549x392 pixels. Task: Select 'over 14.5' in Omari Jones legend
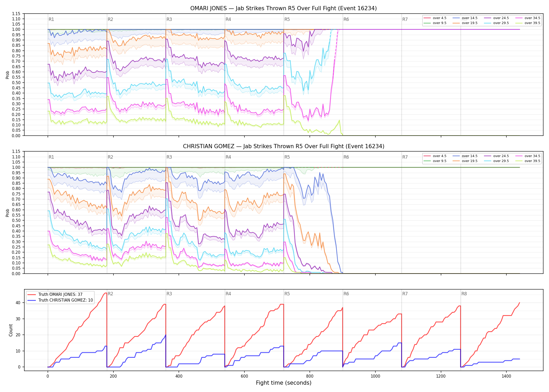click(465, 18)
